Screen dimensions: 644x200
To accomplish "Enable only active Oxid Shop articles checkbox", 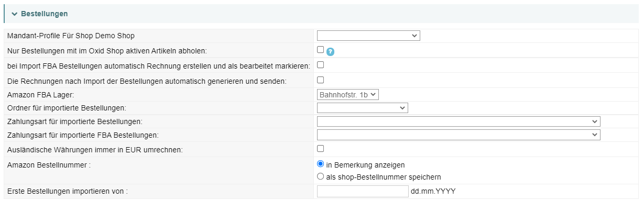I will click(x=321, y=50).
